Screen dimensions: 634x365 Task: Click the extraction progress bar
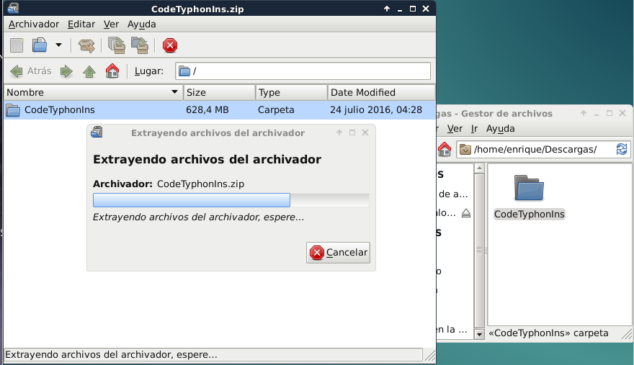point(231,200)
